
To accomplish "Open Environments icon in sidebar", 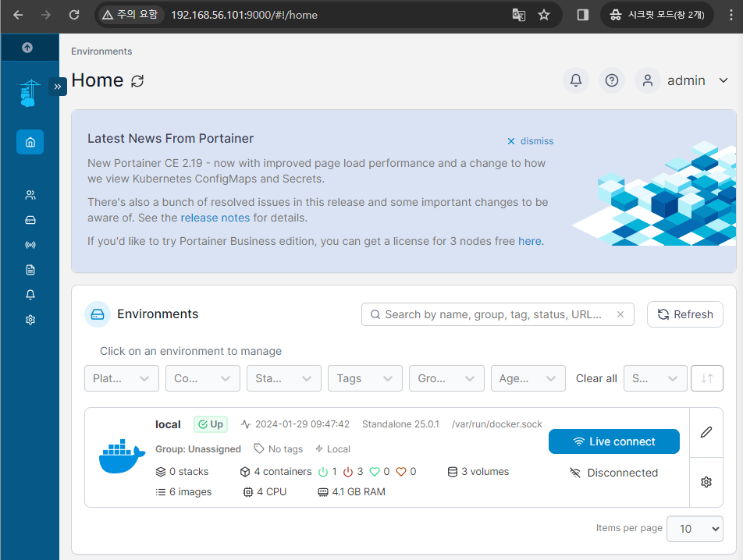I will 30,220.
